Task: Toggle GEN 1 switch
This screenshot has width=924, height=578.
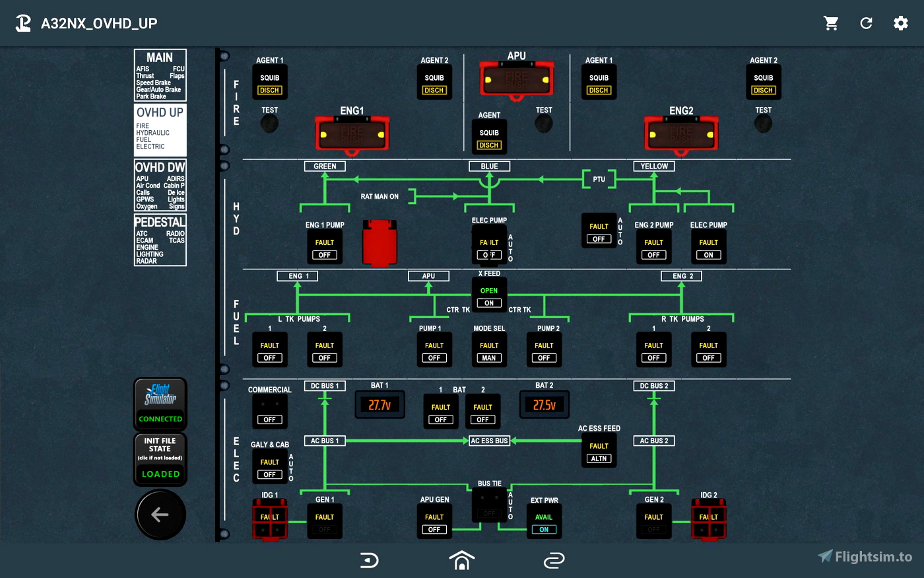Action: 325,522
